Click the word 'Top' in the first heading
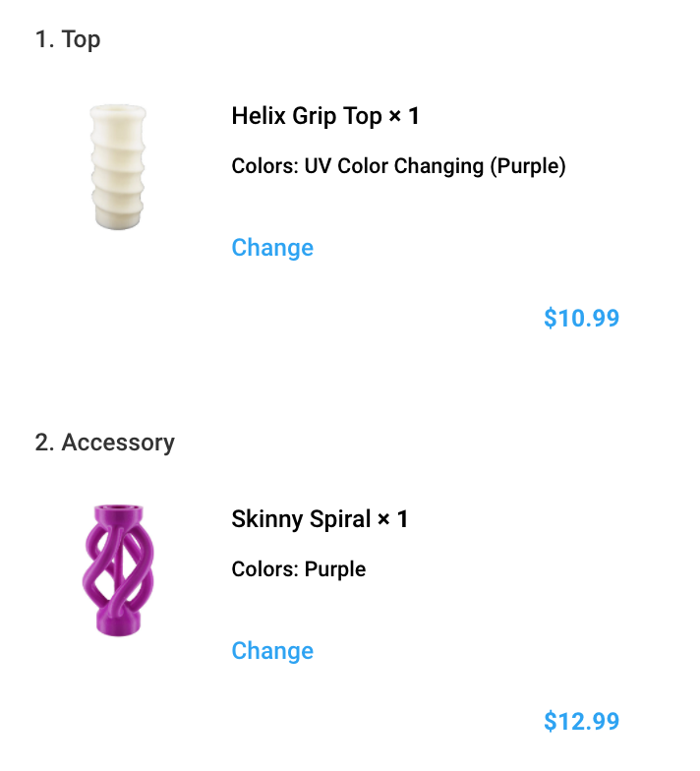The image size is (700, 771). 81,39
